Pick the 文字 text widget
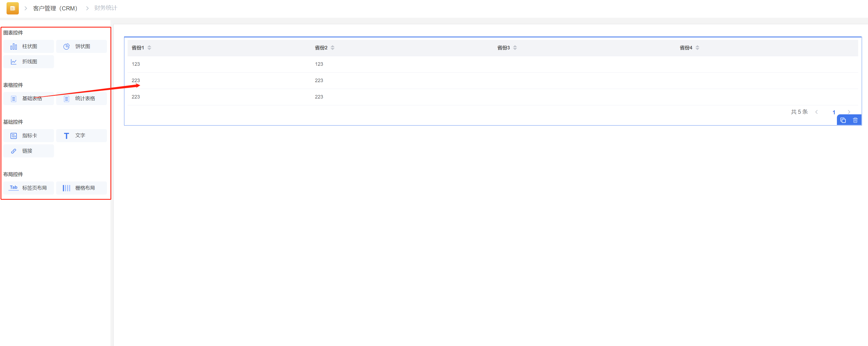 tap(81, 136)
